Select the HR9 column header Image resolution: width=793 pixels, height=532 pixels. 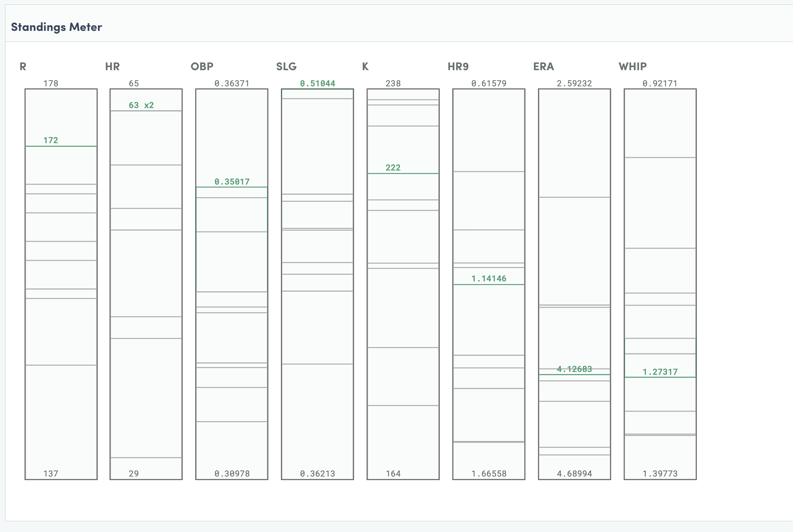[x=458, y=66]
